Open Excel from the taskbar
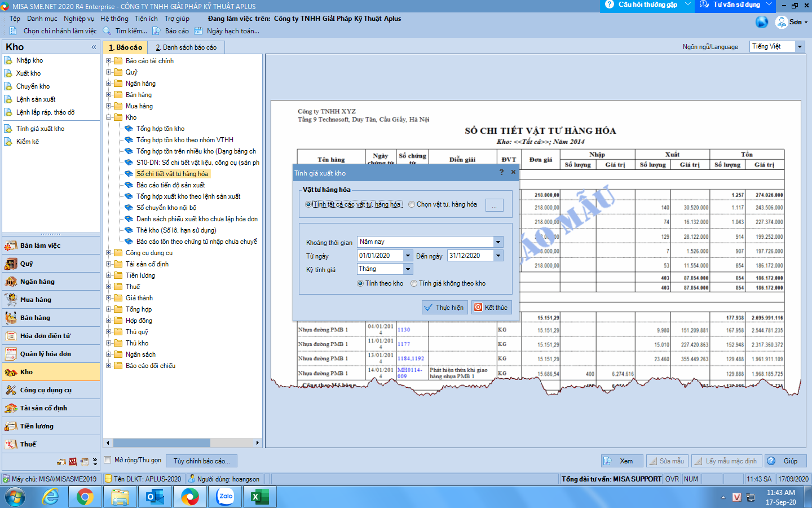The width and height of the screenshot is (812, 508). tap(260, 497)
